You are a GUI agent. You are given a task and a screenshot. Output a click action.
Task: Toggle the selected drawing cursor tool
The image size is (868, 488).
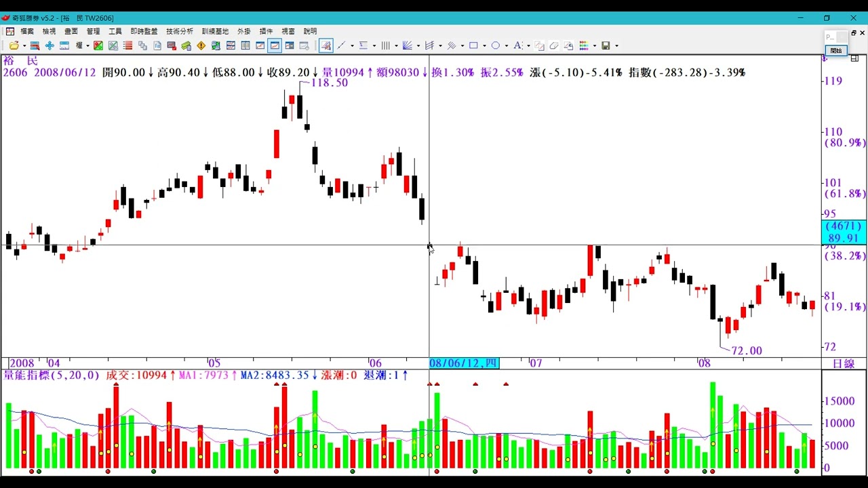[x=326, y=45]
